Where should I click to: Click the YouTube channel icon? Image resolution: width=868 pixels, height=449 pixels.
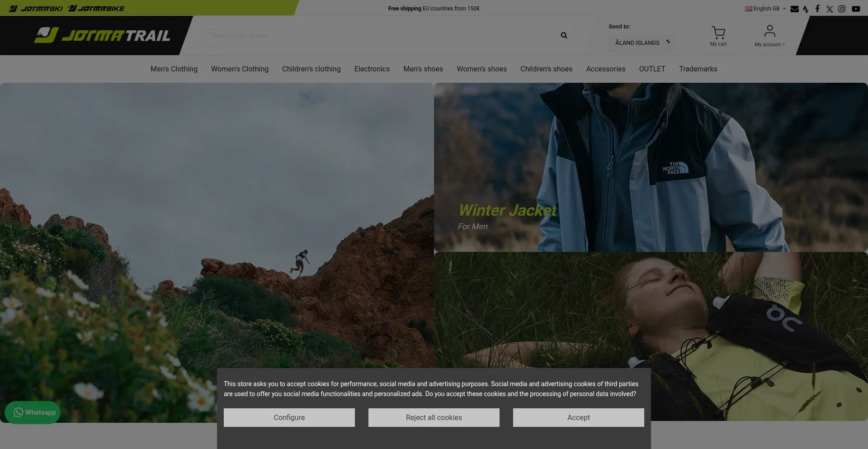(856, 9)
